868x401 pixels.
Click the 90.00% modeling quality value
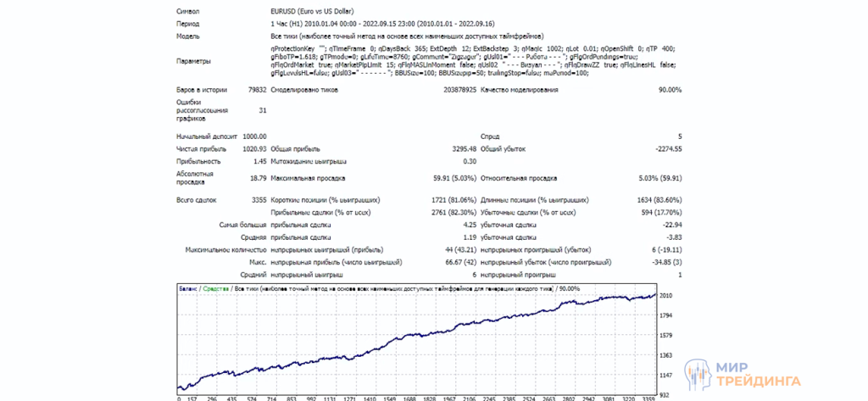670,89
